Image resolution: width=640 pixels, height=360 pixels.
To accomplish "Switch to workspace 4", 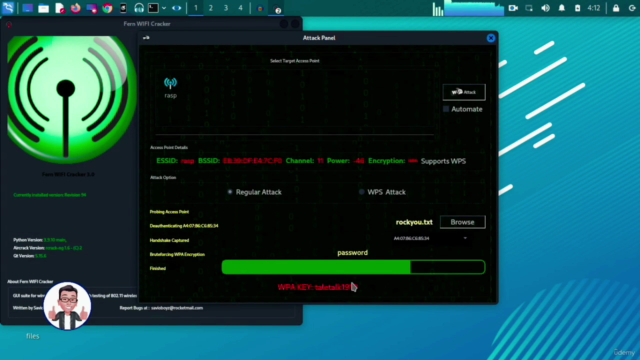I will point(240,8).
